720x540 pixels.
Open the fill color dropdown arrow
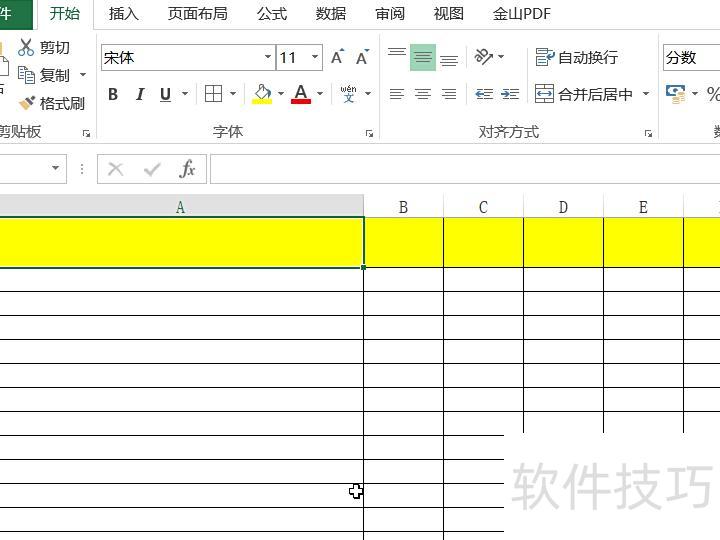coord(281,94)
